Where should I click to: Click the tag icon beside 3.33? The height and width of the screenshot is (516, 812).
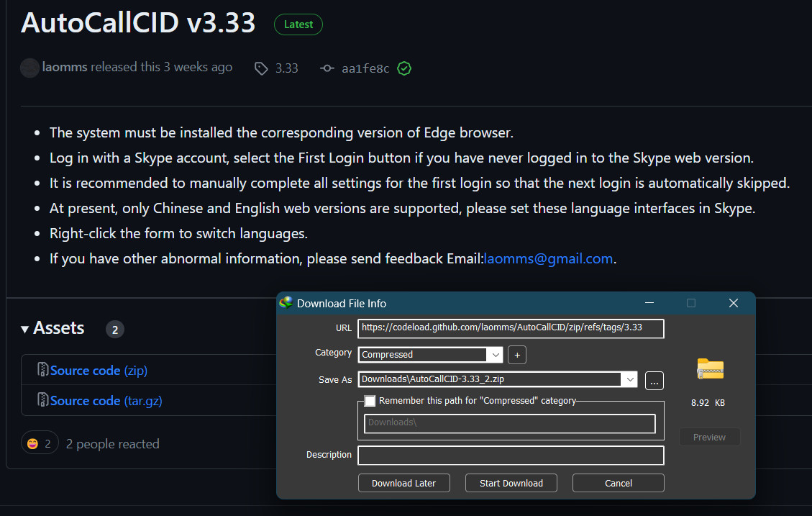pos(261,68)
